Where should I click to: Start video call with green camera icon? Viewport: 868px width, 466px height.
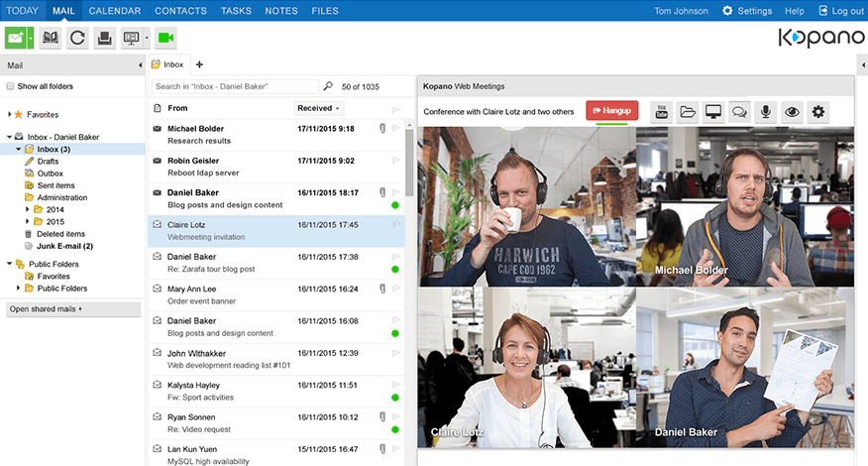165,39
